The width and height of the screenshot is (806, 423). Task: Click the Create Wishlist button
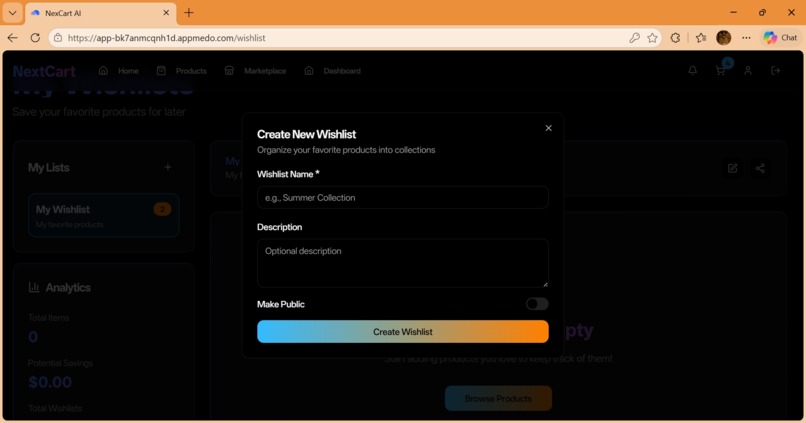coord(402,332)
